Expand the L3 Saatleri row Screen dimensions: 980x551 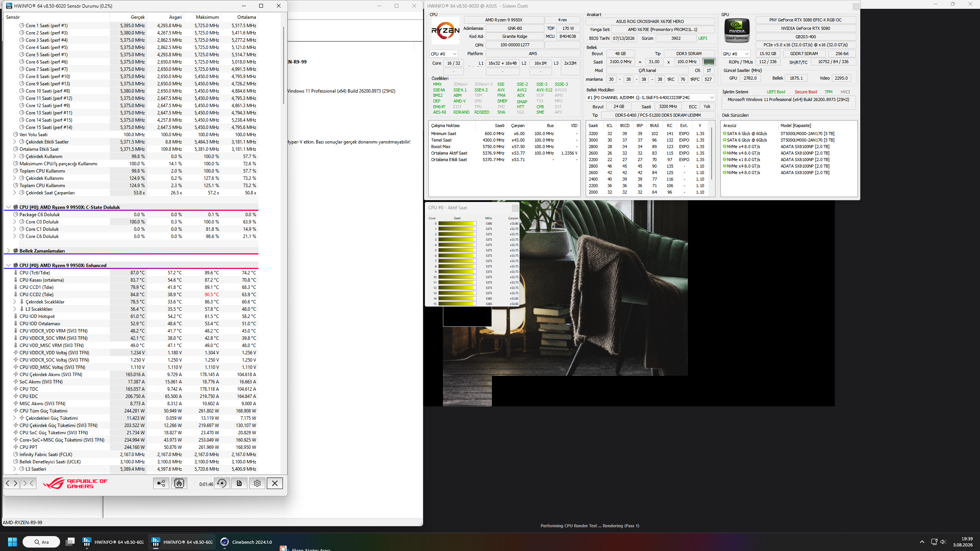coord(15,469)
